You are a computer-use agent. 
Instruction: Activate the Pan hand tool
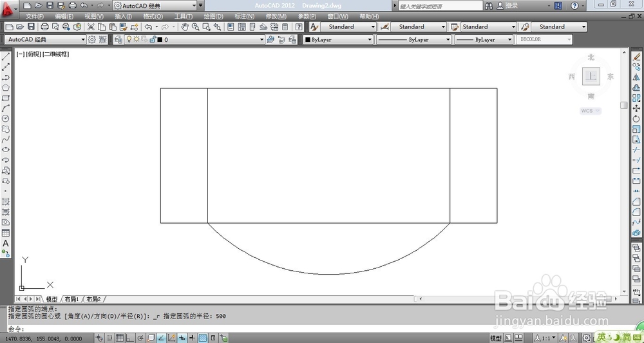185,26
